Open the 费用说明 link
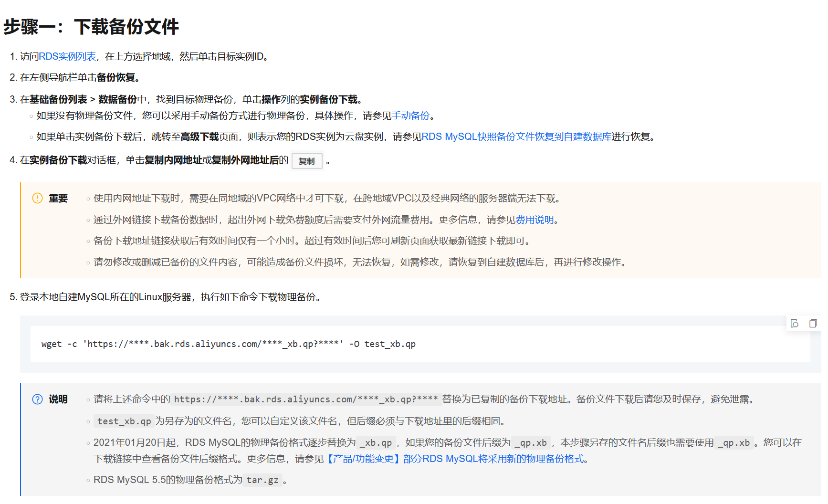 pos(535,220)
